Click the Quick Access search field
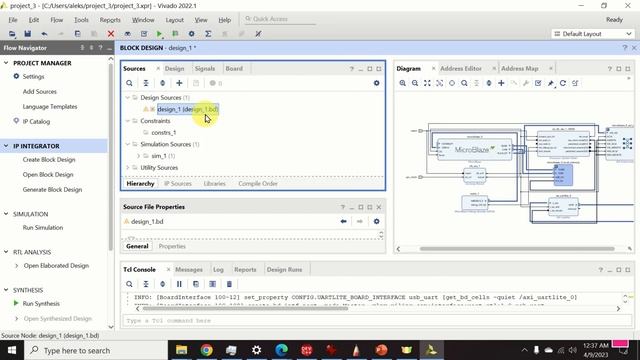This screenshot has width=640, height=360. (x=280, y=19)
